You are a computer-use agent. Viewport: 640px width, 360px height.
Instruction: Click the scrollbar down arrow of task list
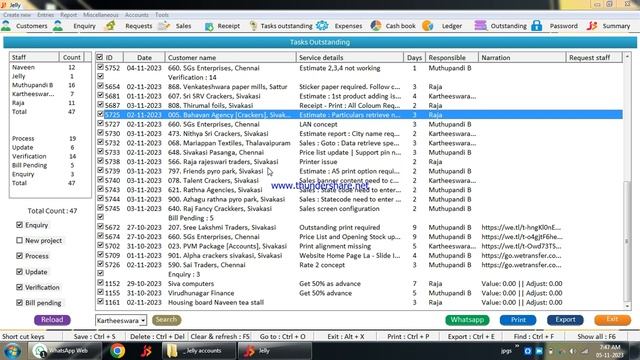pos(627,306)
